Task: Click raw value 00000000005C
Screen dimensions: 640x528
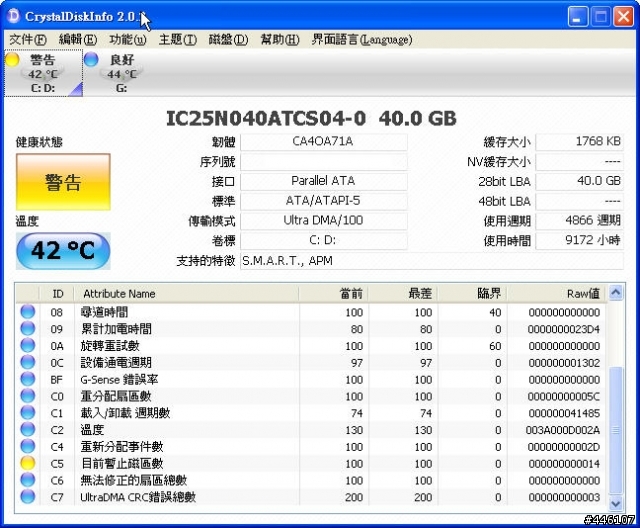Action: (564, 397)
